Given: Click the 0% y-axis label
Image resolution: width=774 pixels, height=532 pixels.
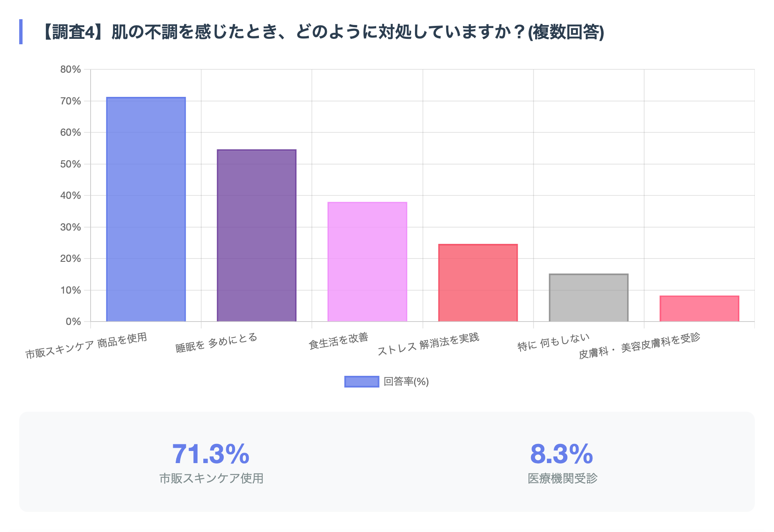Looking at the screenshot, I should tap(73, 322).
